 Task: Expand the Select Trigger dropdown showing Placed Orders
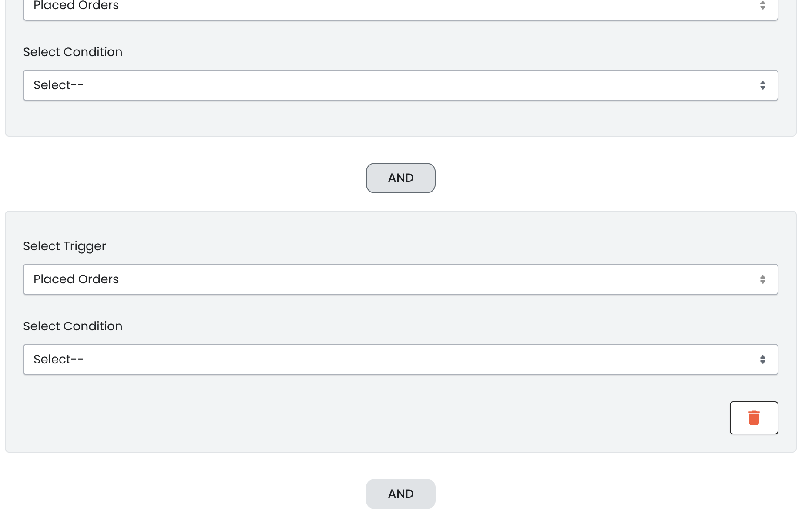(x=392, y=279)
